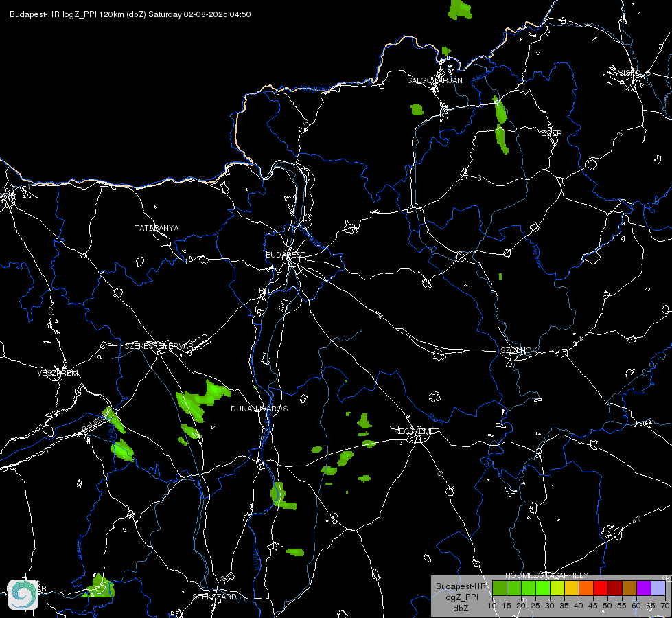This screenshot has height=618, width=672.
Task: Click the DUNAÚJVÁROS city label
Action: click(259, 409)
